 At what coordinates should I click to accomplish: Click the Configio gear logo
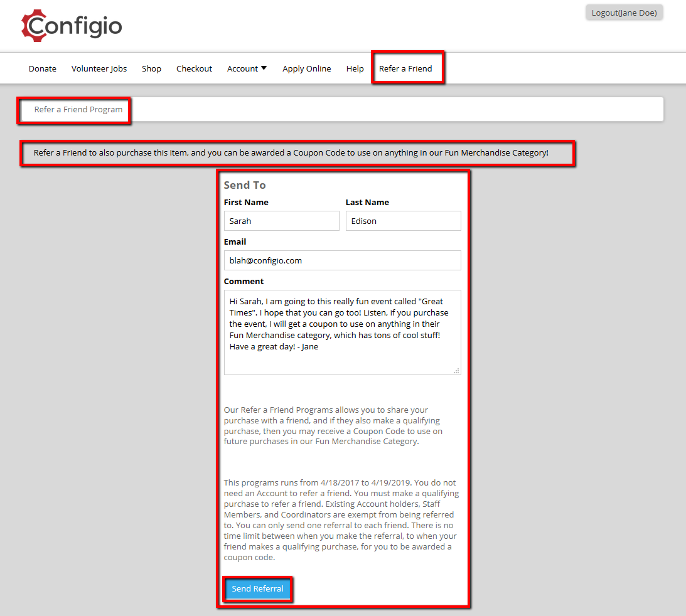(72, 26)
